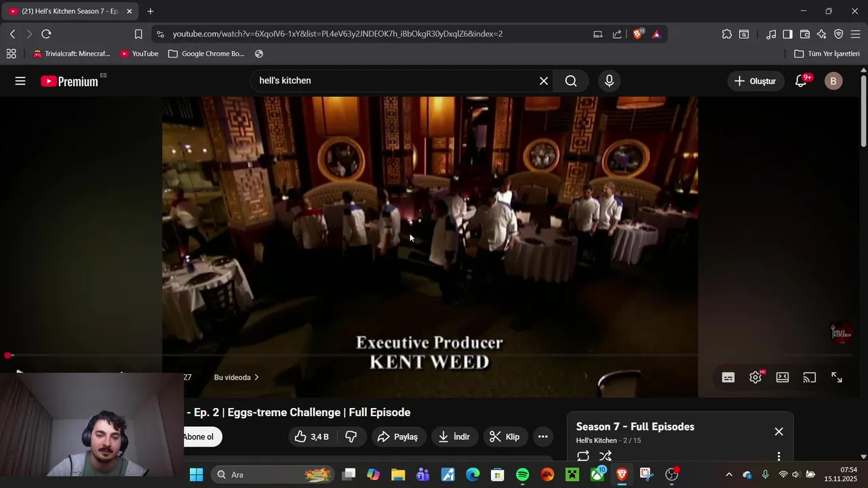Open playlist options three-dot menu
Screen dimensions: 868x488
[x=778, y=456]
